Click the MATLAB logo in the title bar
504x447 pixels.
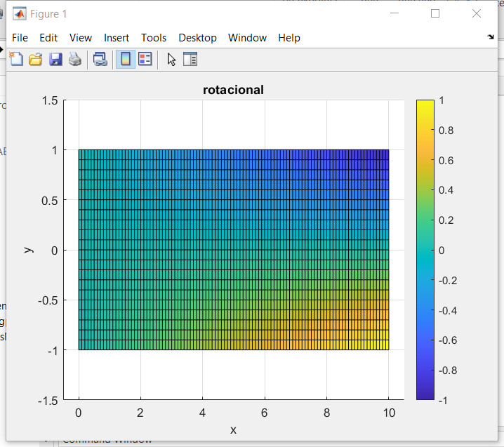coord(20,13)
